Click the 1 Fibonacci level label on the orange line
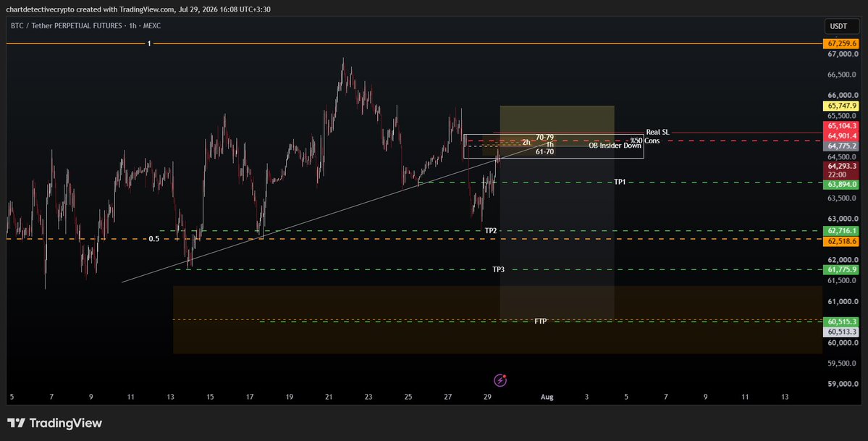The image size is (868, 441). click(x=149, y=43)
